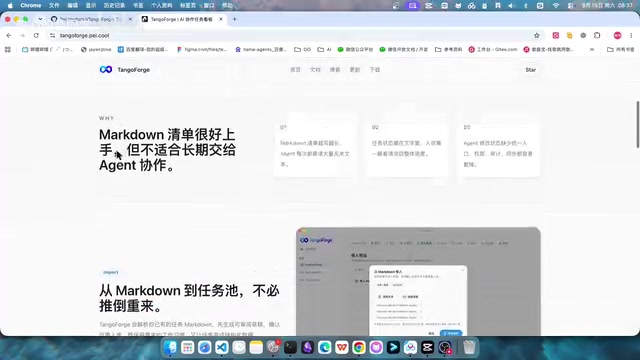The height and width of the screenshot is (360, 640).
Task: Open CapCut from the Dock
Action: [427, 347]
